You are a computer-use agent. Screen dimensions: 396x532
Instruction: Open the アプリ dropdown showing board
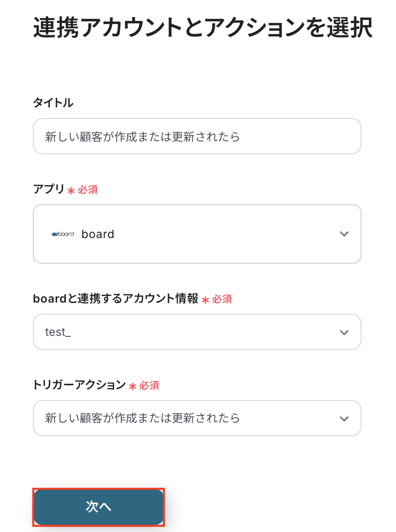coord(197,234)
